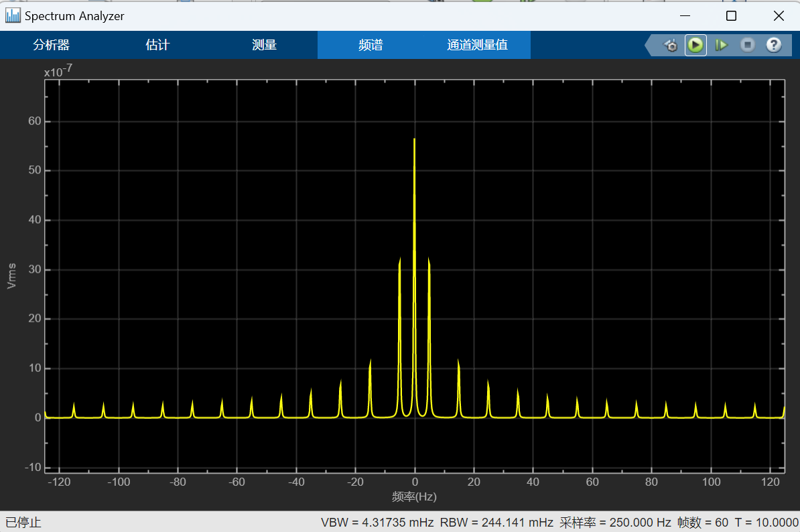Click the simulation settings gear icon
800x532 pixels.
(x=671, y=45)
